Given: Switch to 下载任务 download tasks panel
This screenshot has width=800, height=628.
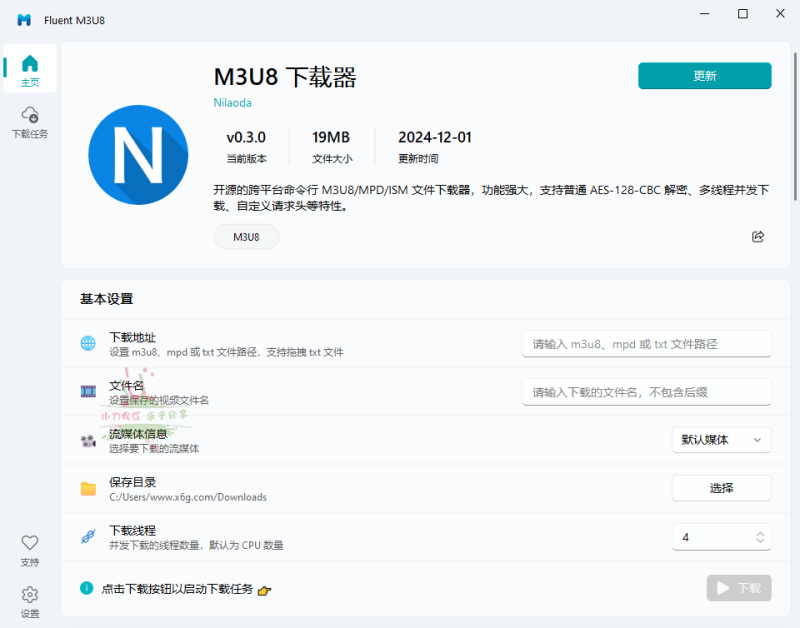Looking at the screenshot, I should [x=29, y=122].
